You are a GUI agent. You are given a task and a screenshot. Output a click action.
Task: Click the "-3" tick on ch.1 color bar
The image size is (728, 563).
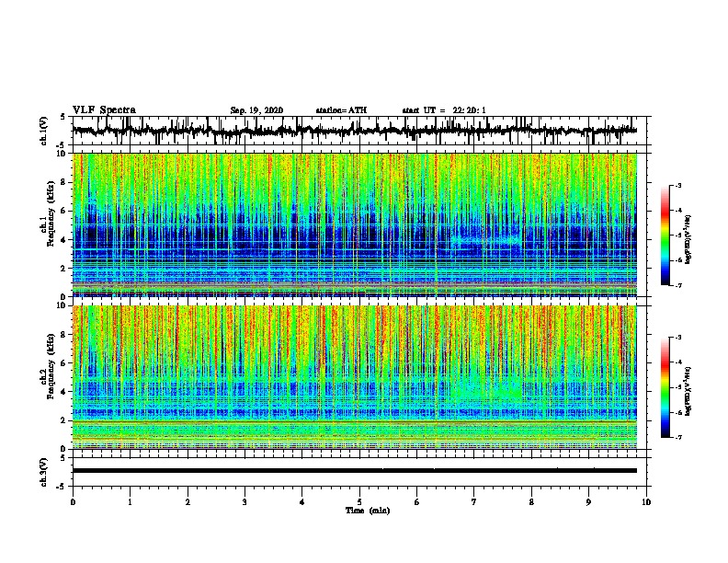point(677,185)
